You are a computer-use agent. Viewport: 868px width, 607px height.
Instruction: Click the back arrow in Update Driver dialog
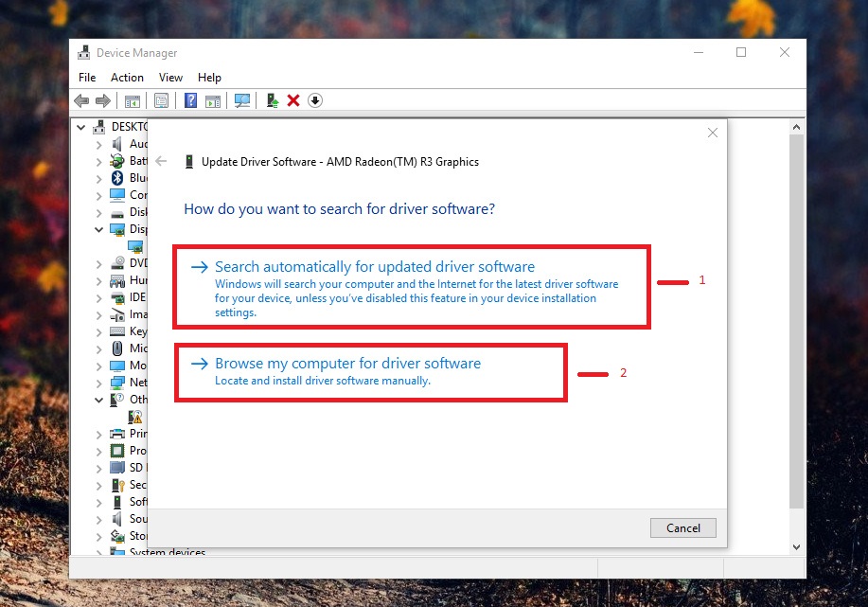(161, 161)
